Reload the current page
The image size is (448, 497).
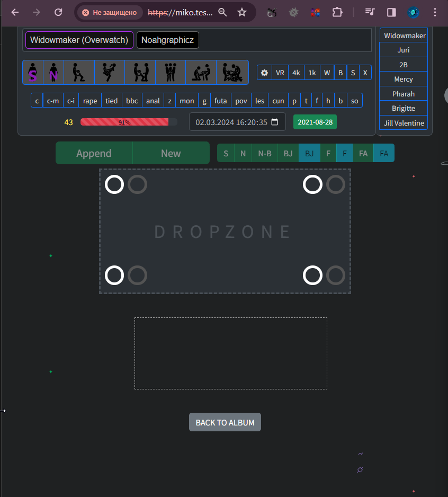(58, 12)
